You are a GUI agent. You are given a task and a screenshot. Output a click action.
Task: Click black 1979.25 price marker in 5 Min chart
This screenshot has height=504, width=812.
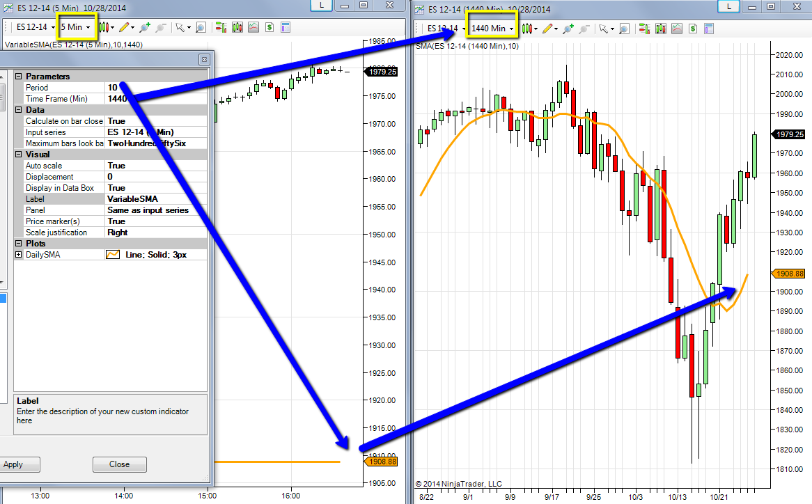click(x=381, y=72)
